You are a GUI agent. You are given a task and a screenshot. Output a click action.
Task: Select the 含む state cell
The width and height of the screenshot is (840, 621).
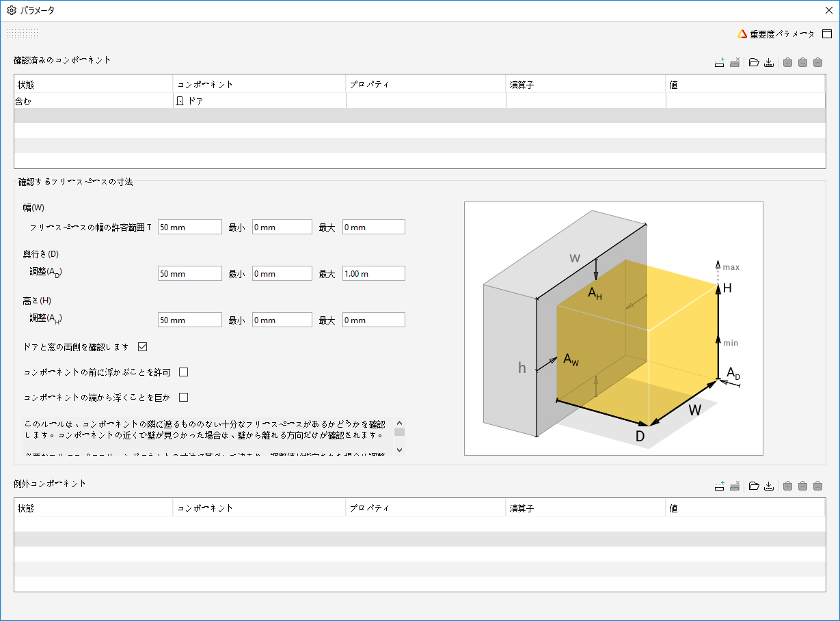94,100
